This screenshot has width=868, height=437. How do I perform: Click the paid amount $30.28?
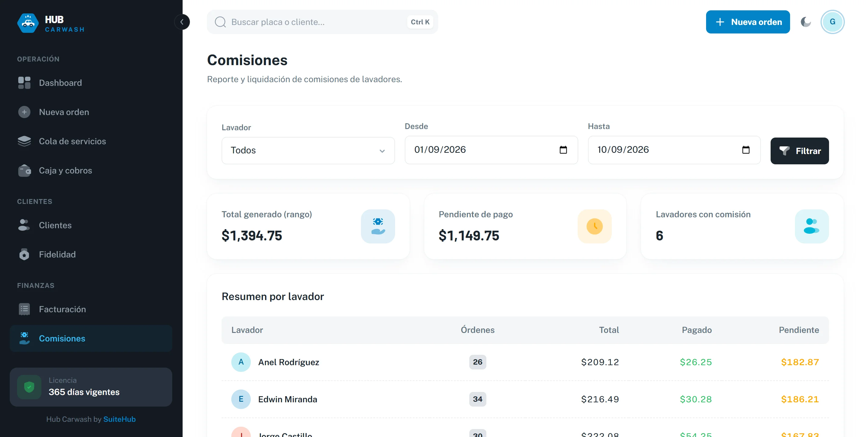pos(696,399)
